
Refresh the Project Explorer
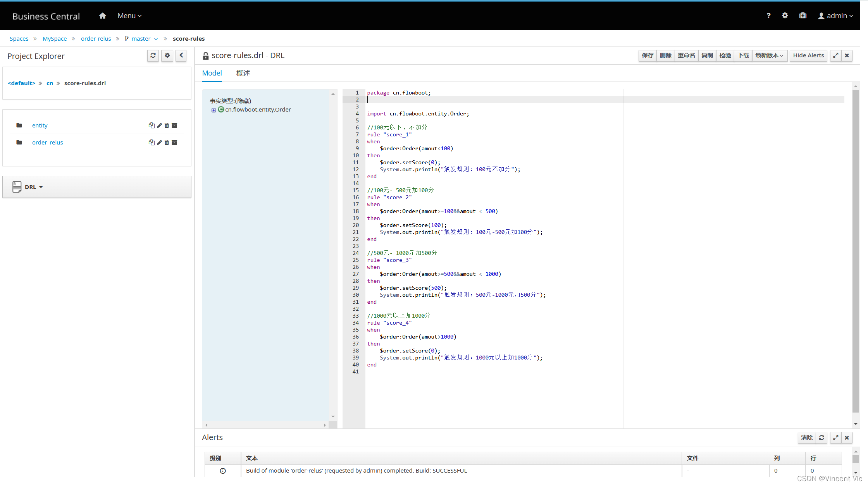point(153,55)
